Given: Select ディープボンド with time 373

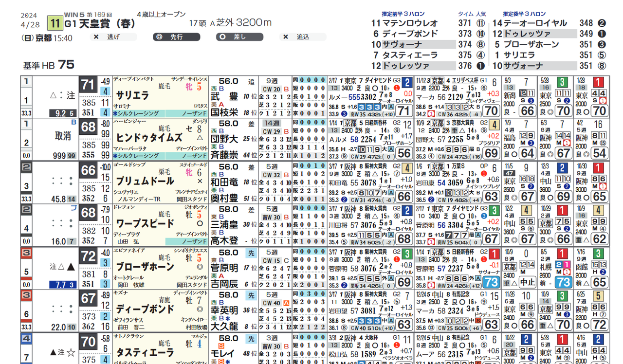Looking at the screenshot, I should 411,34.
